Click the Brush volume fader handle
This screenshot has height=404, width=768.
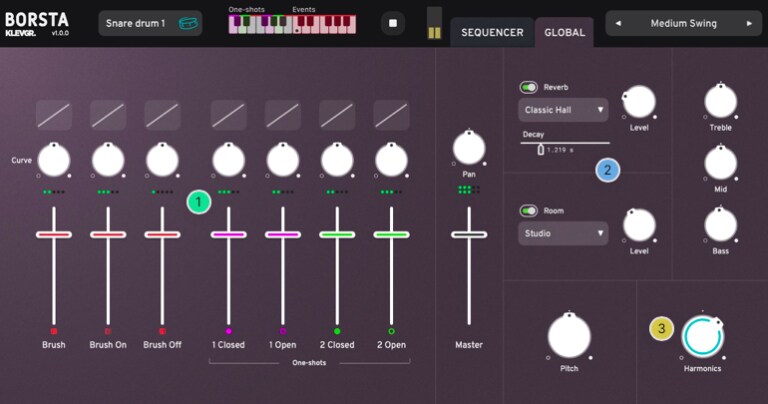click(54, 235)
